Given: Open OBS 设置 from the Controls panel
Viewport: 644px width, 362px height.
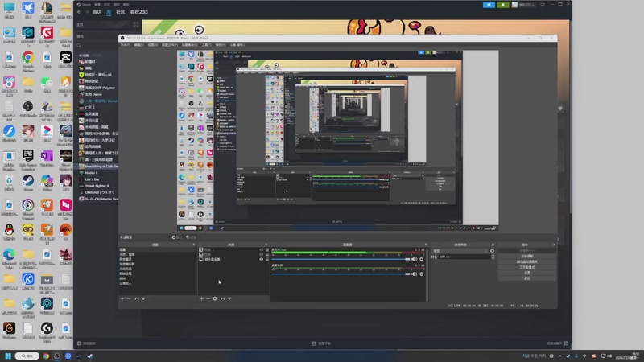Looking at the screenshot, I should coord(527,273).
